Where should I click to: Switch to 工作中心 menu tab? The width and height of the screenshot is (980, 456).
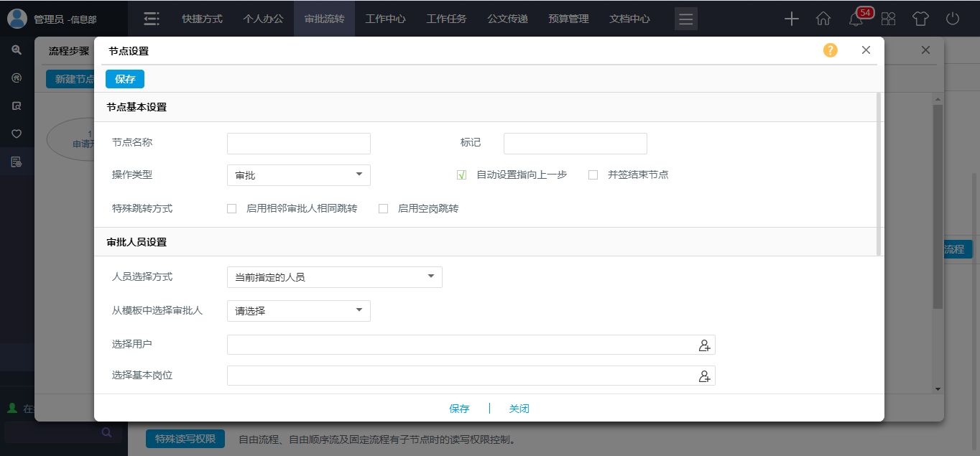(385, 19)
